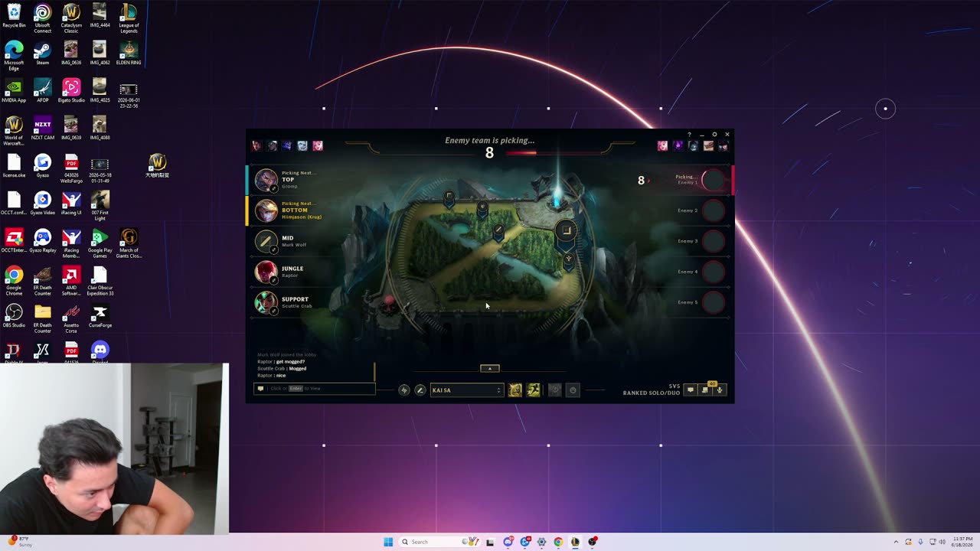Open OBS Studio desktop shortcut
Image resolution: width=980 pixels, height=551 pixels.
pyautogui.click(x=14, y=316)
